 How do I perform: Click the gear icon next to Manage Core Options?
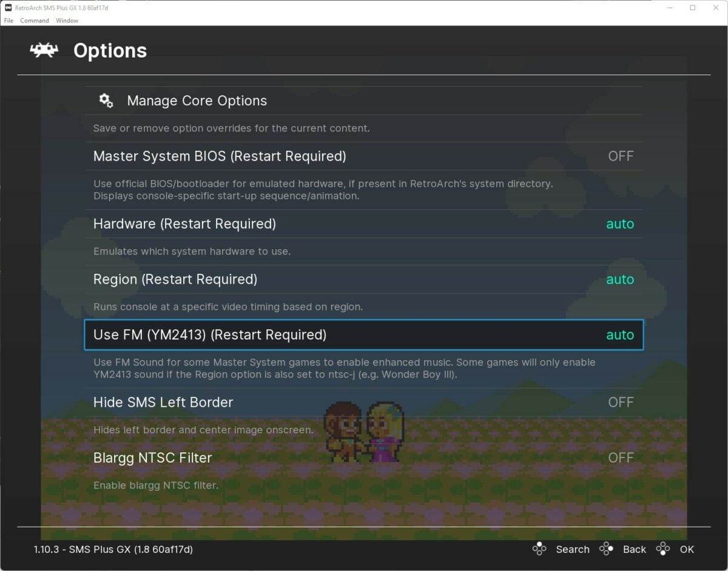pos(106,101)
